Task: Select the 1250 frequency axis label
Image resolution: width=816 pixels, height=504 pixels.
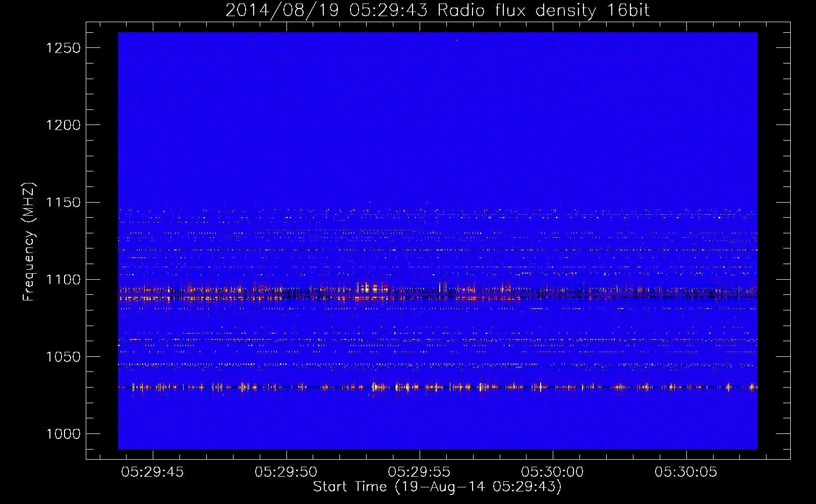Action: tap(63, 48)
